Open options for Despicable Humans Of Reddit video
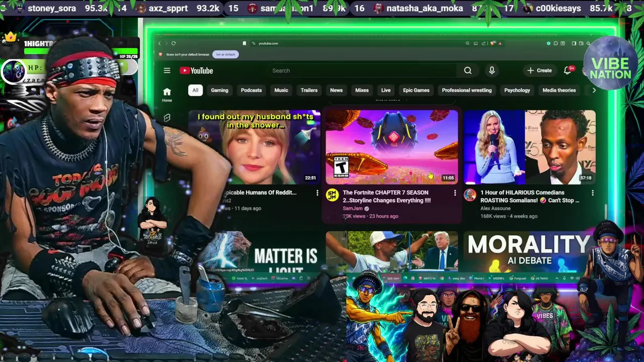The height and width of the screenshot is (362, 644). pyautogui.click(x=317, y=193)
